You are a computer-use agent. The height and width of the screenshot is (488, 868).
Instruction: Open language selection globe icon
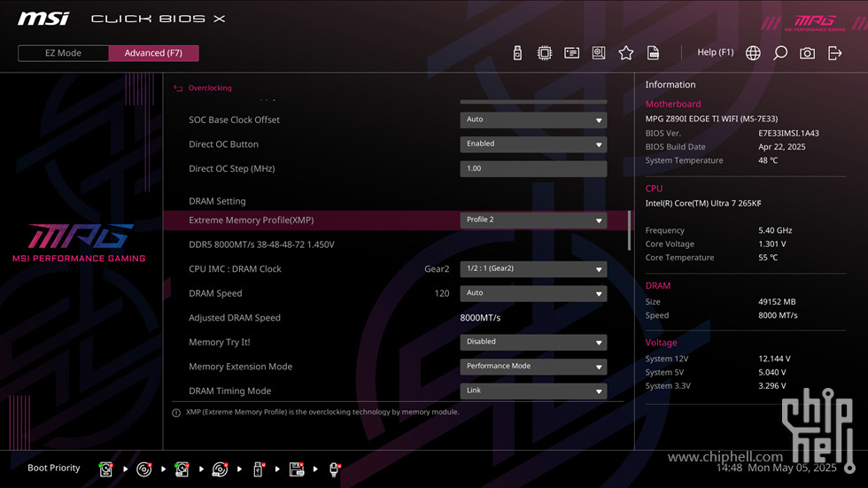(753, 53)
